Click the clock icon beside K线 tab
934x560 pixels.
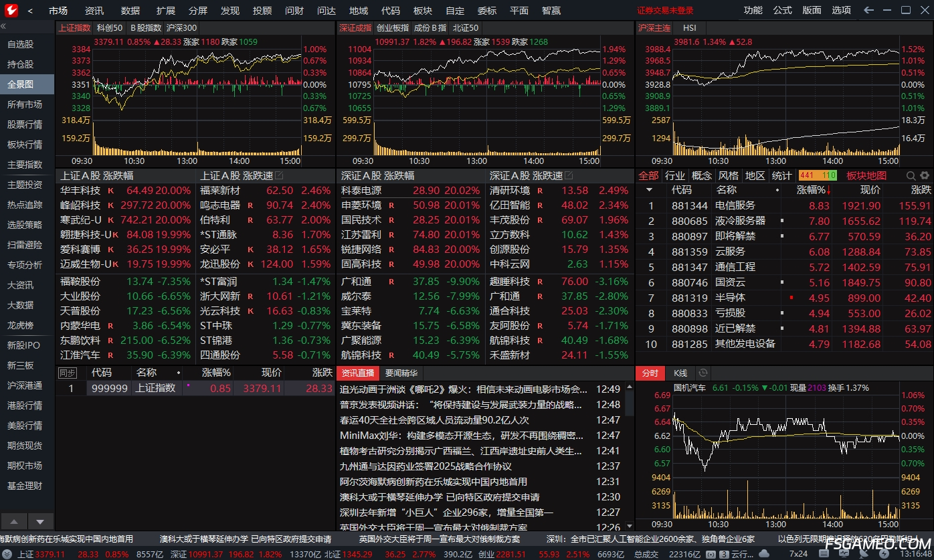pyautogui.click(x=703, y=373)
